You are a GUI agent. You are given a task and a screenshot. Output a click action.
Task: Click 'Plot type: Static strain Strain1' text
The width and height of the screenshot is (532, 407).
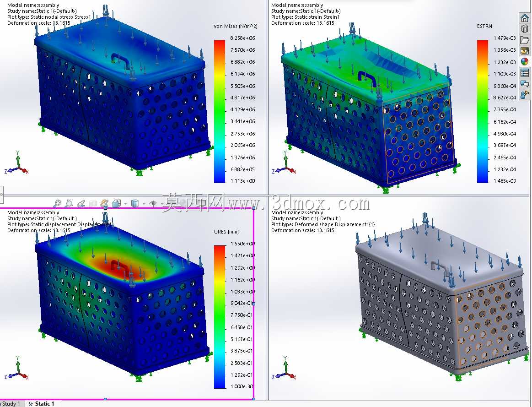click(x=306, y=17)
